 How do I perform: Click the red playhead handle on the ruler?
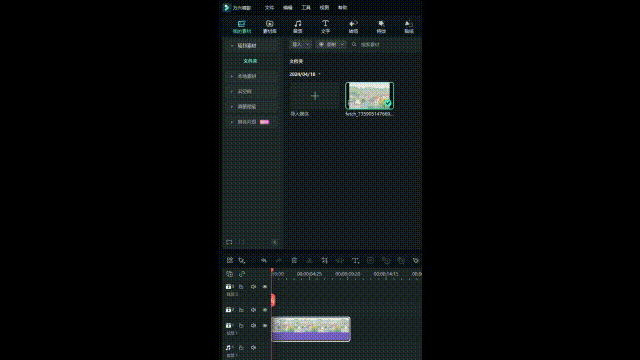(272, 270)
